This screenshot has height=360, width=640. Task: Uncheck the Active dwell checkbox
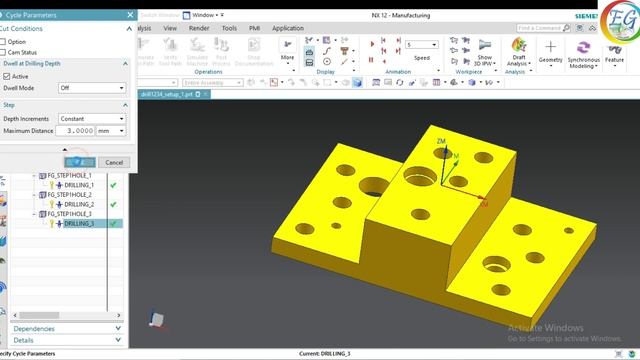click(7, 76)
